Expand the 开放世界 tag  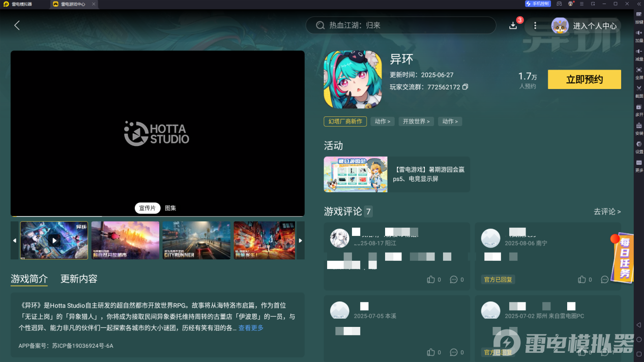pyautogui.click(x=416, y=122)
